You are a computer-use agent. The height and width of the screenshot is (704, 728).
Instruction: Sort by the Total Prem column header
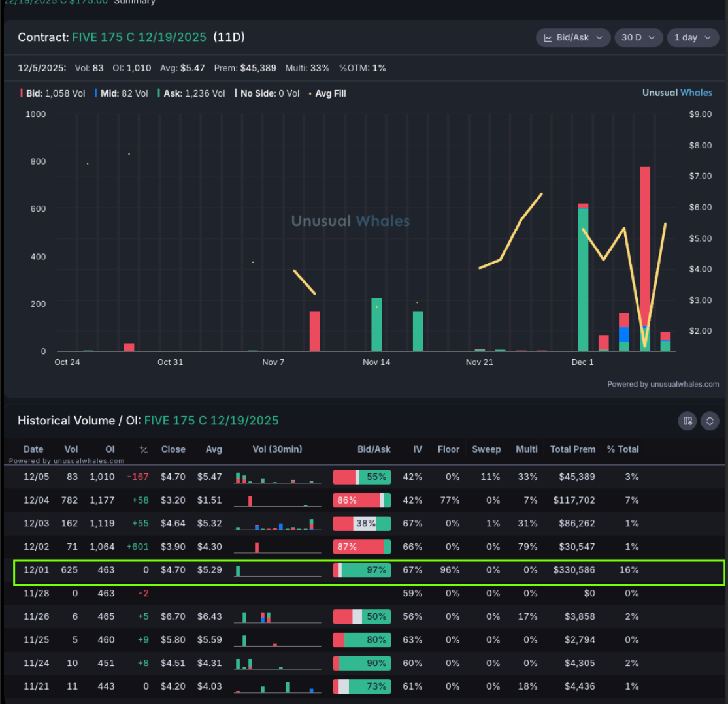(x=572, y=449)
